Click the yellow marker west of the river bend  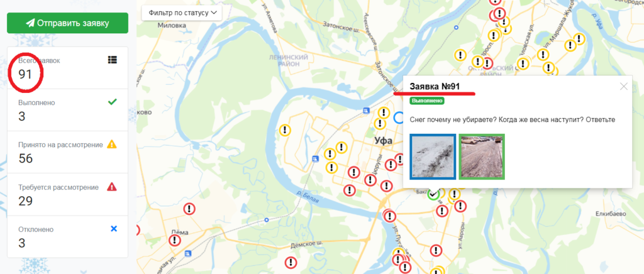285,131
